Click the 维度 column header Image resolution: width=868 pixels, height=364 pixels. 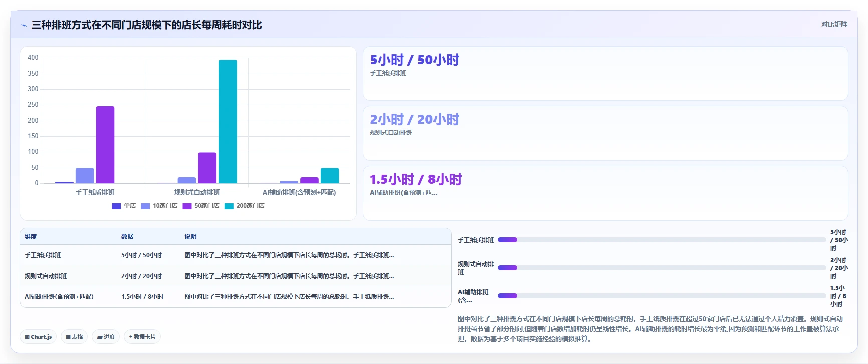click(31, 237)
